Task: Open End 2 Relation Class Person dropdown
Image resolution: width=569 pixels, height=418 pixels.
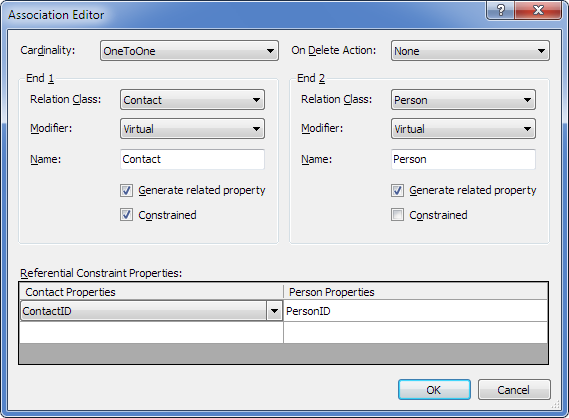Action: click(463, 100)
